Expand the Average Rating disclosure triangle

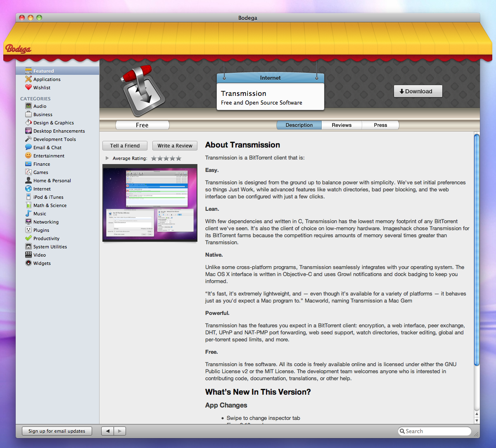[x=107, y=158]
